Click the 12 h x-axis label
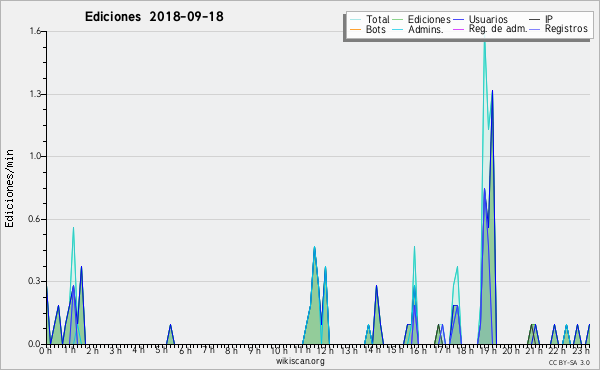The height and width of the screenshot is (370, 600). (325, 351)
